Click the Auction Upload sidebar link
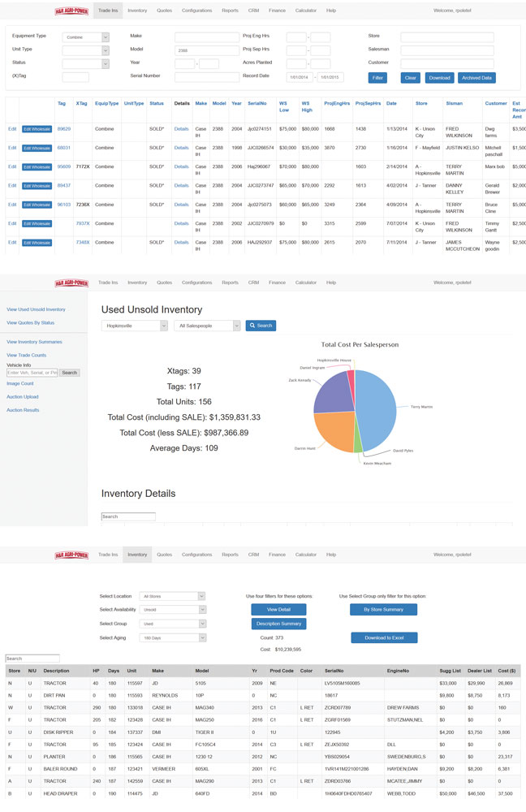526x812 pixels. coord(23,397)
